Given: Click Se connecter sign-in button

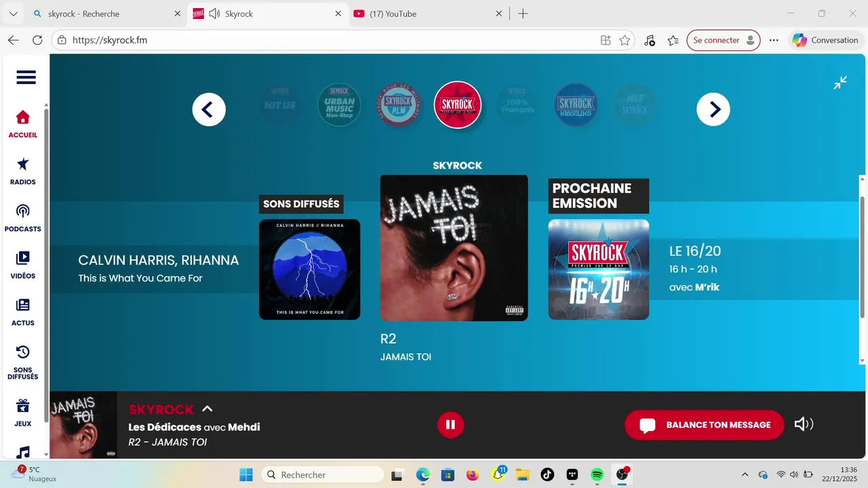Looking at the screenshot, I should pos(724,40).
